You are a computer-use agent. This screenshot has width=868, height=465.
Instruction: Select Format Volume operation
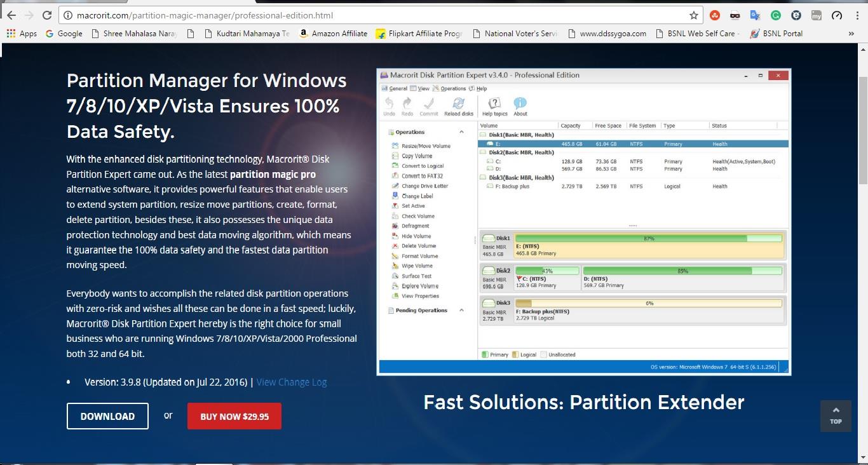[416, 256]
